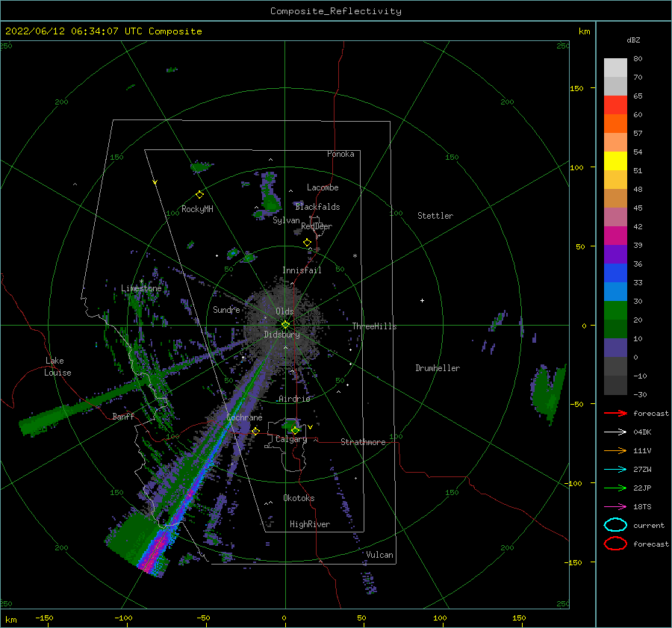Image resolution: width=672 pixels, height=628 pixels.
Task: Click the red forecast arrow in legend
Action: pyautogui.click(x=615, y=413)
